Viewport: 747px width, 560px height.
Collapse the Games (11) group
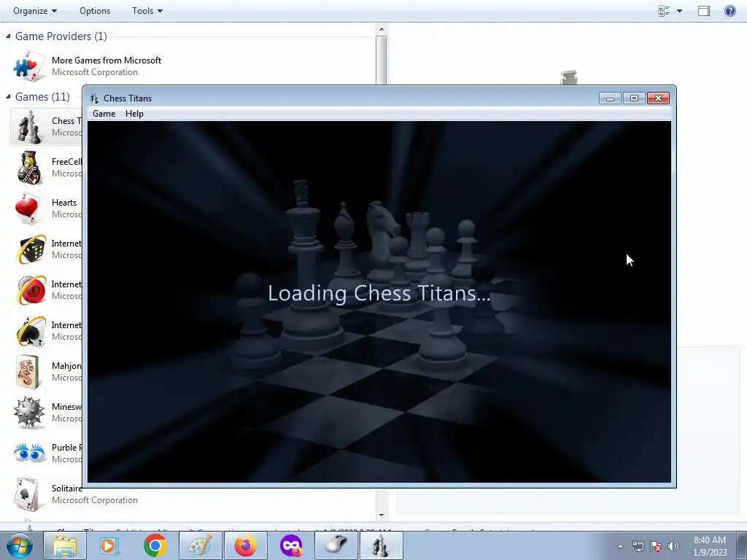coord(8,97)
